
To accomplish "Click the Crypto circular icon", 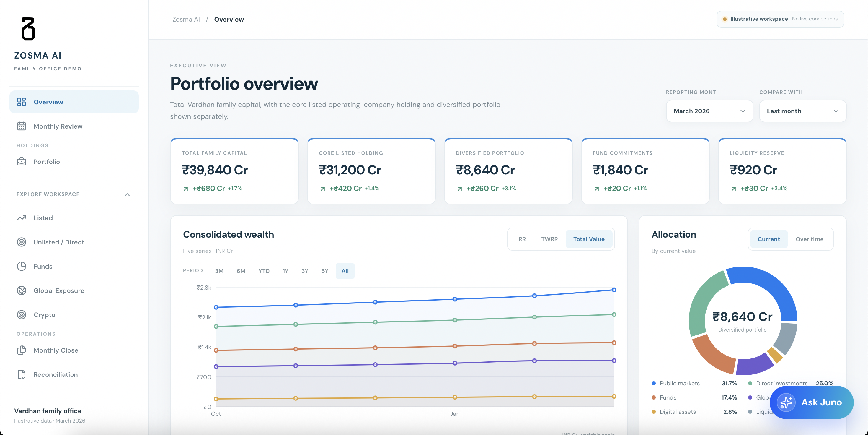I will tap(22, 315).
